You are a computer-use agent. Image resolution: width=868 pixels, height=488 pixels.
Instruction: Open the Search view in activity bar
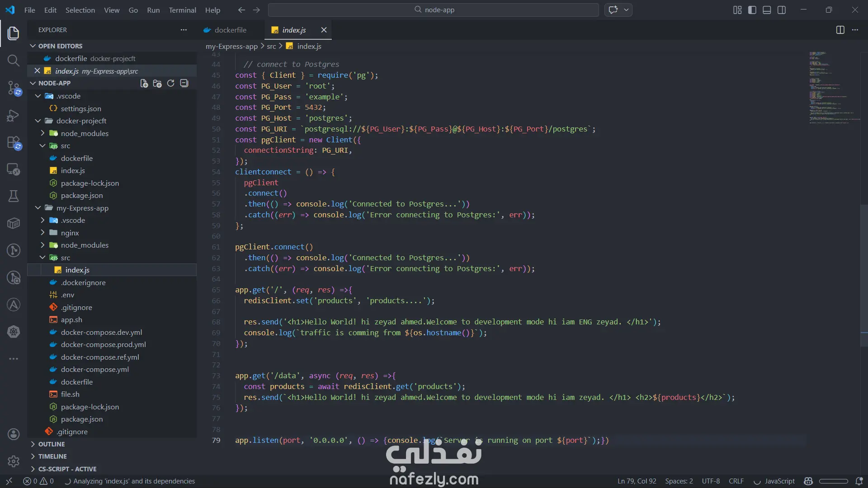[x=14, y=60]
